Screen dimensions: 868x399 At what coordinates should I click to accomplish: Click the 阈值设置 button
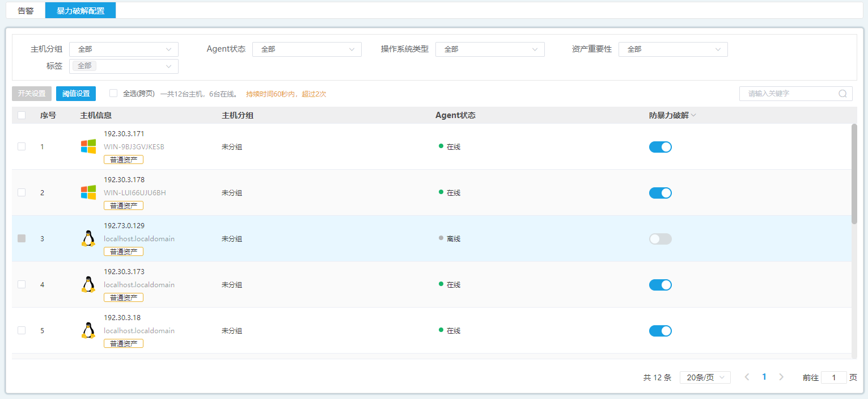pos(76,94)
